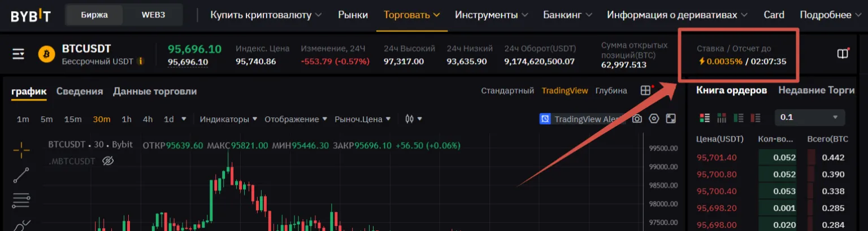Image resolution: width=868 pixels, height=231 pixels.
Task: Select the crosshair cursor tool
Action: click(x=21, y=150)
